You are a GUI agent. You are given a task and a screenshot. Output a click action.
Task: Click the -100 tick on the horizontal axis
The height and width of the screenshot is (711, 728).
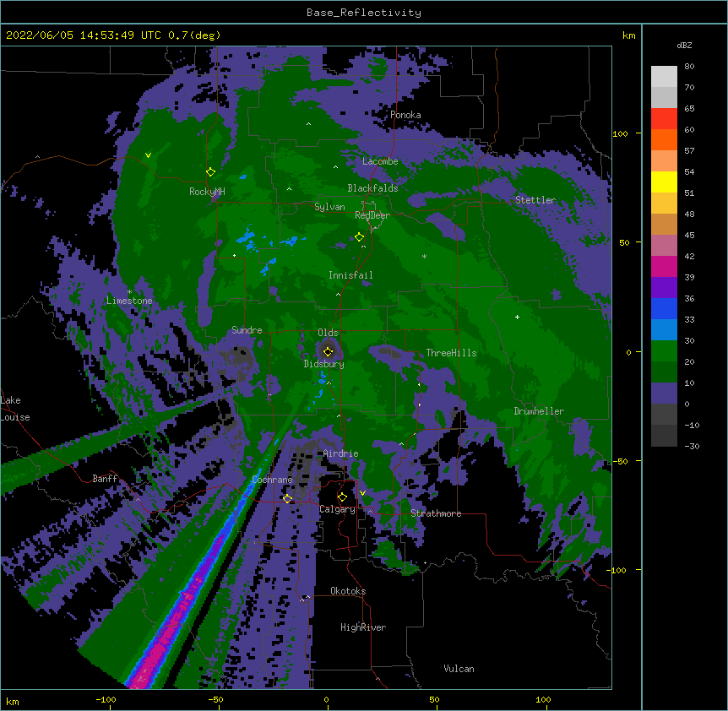pyautogui.click(x=106, y=699)
